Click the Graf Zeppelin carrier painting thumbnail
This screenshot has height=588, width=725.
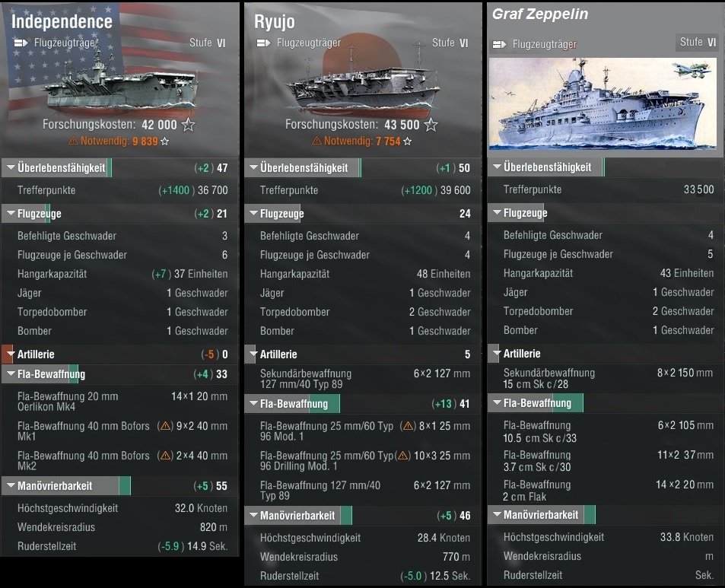[x=602, y=103]
